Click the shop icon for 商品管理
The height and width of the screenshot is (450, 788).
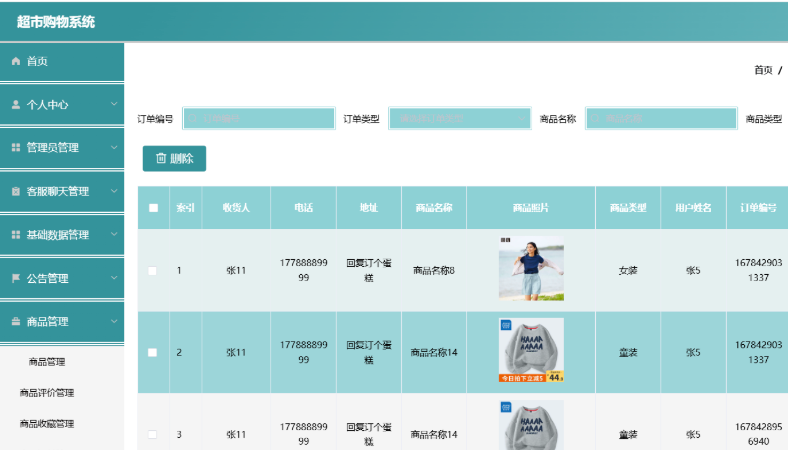[x=16, y=322]
